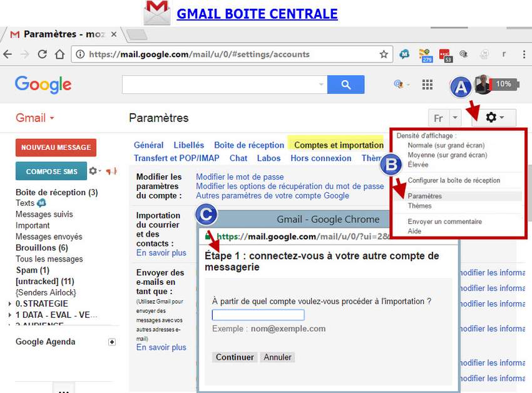The width and height of the screenshot is (532, 393).
Task: Switch to the Général tab
Action: (x=148, y=145)
